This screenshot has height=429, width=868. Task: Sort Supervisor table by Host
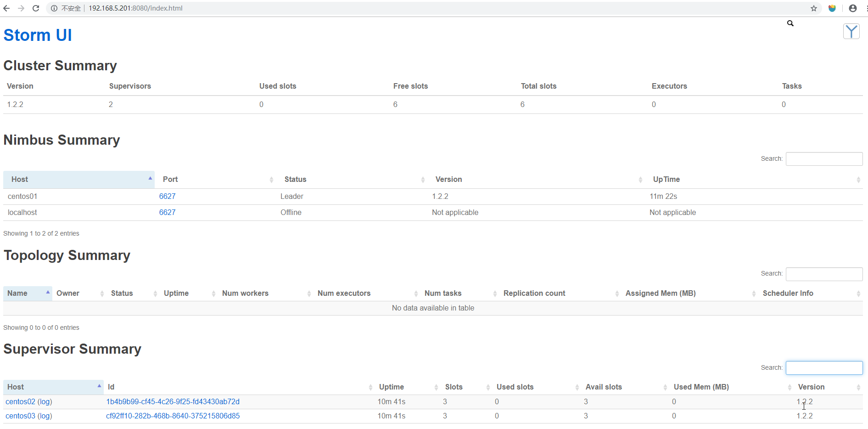tap(53, 387)
